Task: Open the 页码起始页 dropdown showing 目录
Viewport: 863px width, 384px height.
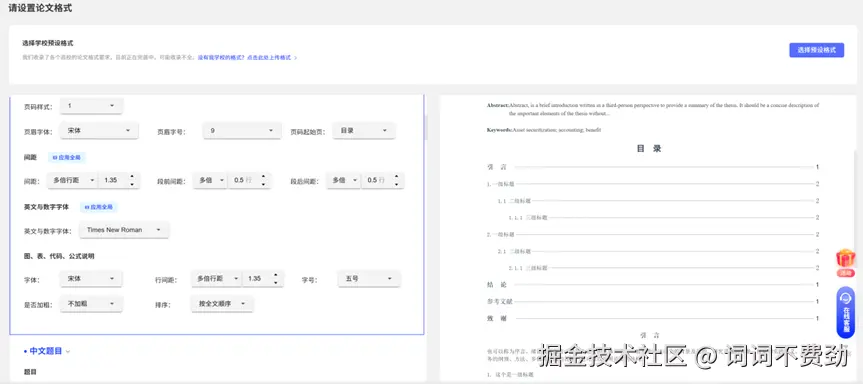Action: point(363,131)
